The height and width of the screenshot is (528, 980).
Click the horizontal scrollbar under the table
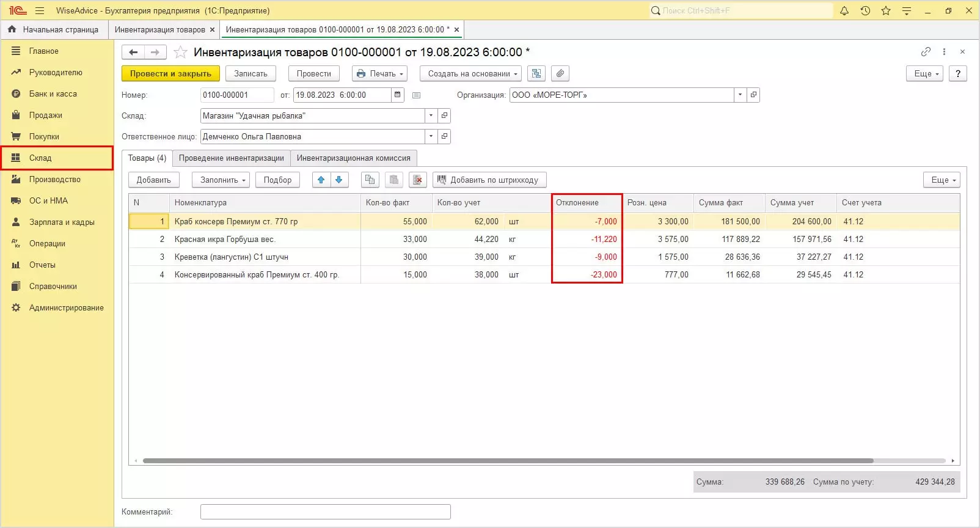click(507, 461)
